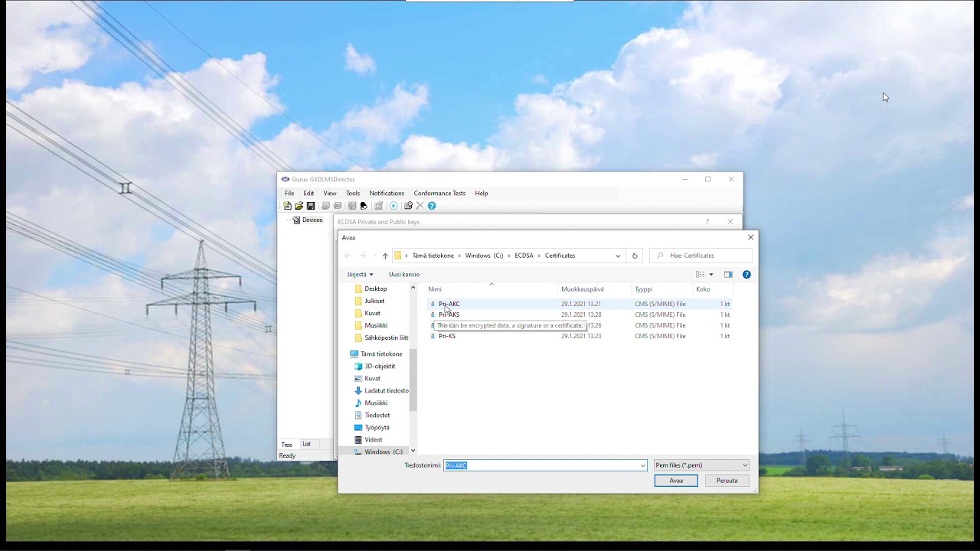Viewport: 980px width, 551px height.
Task: Click the refresh button beside the address bar
Action: pyautogui.click(x=634, y=256)
